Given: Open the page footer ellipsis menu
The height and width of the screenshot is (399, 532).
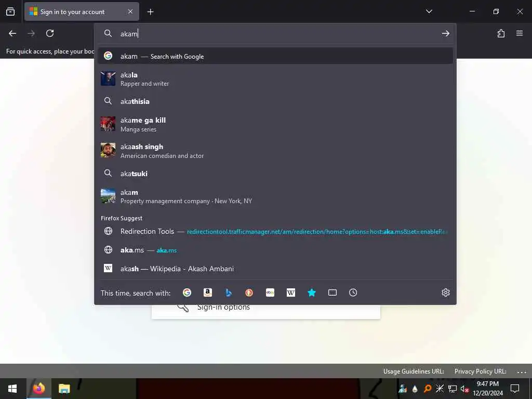Looking at the screenshot, I should pos(522,371).
